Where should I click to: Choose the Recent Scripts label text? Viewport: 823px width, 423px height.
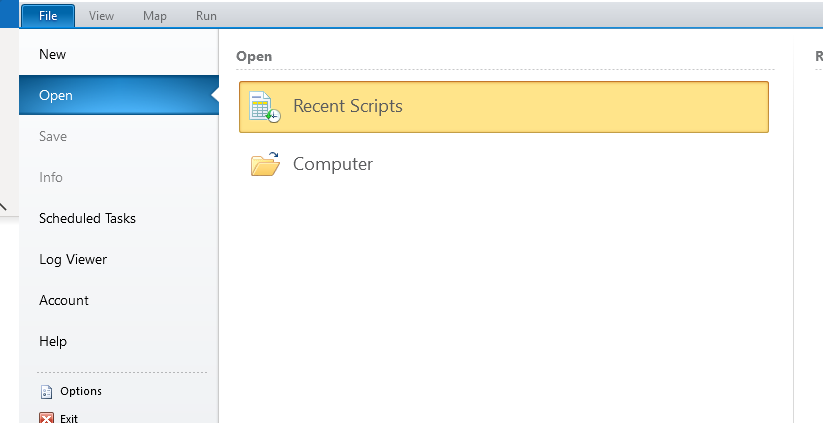[348, 106]
